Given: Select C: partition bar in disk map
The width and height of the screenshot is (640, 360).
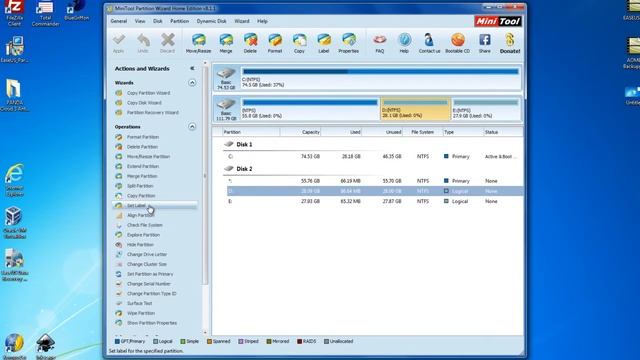Looking at the screenshot, I should click(380, 78).
